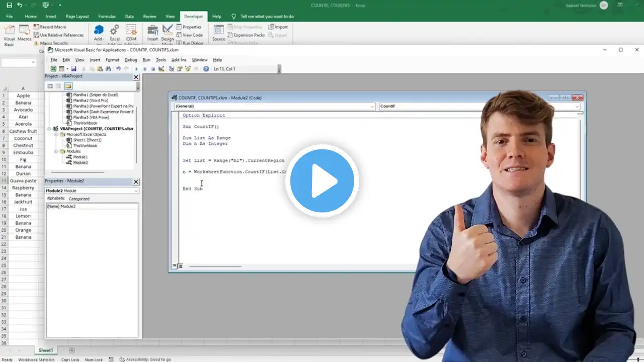Switch to the Categorized properties tab
644x362 pixels.
(x=79, y=199)
